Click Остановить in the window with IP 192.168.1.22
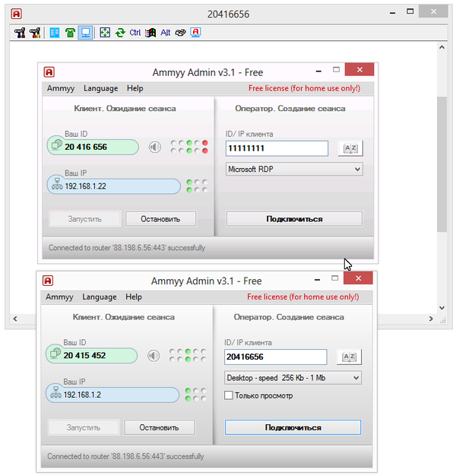456x476 pixels. tap(160, 219)
